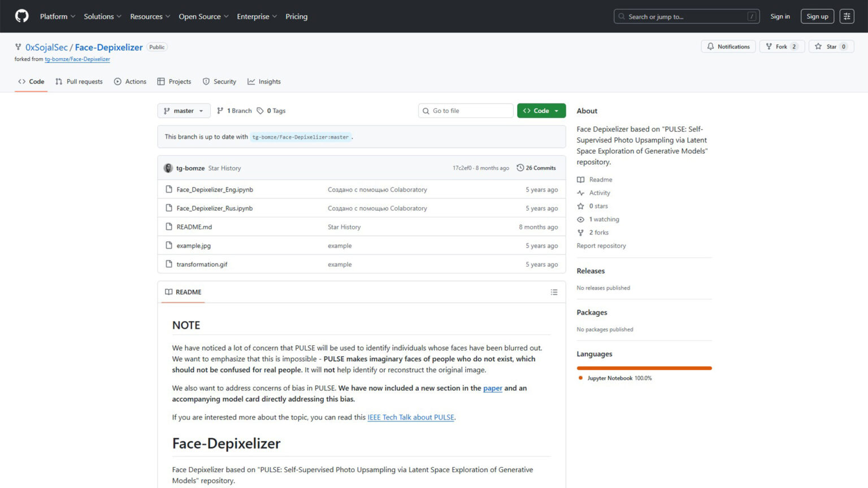Image resolution: width=868 pixels, height=488 pixels.
Task: Click the GitHub logo icon
Action: [x=21, y=16]
